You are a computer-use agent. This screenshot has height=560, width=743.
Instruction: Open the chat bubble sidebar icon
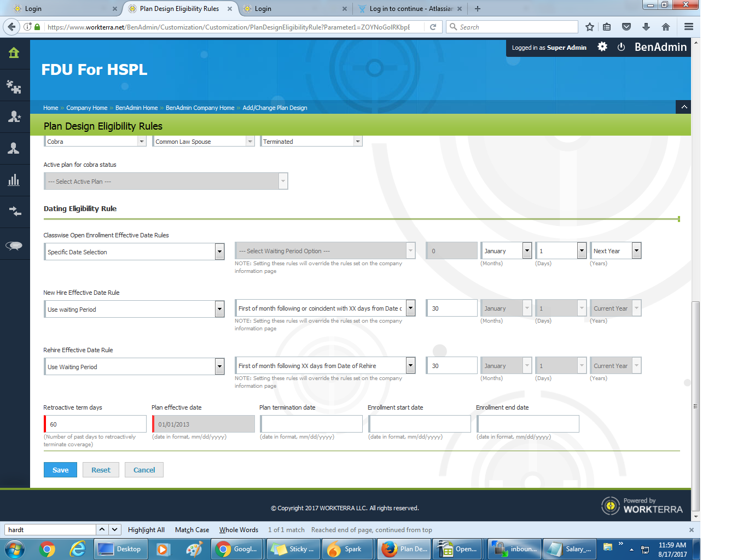[x=14, y=246]
